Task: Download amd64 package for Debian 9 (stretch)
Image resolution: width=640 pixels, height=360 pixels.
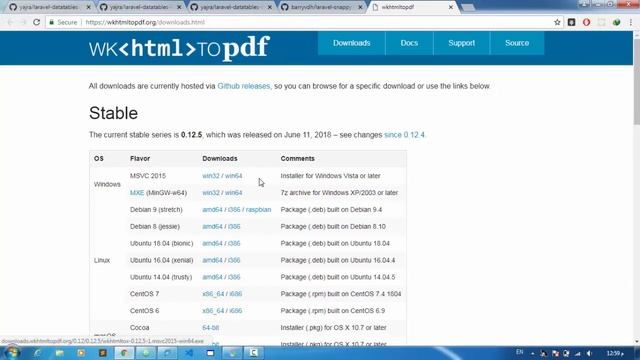Action: [x=212, y=209]
